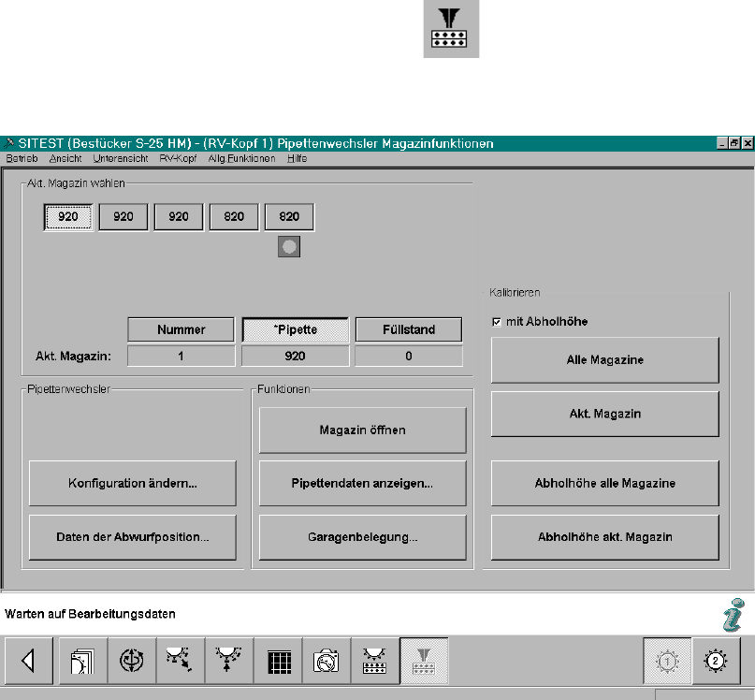Select the fourth magazine button labeled 820
Viewport: 755px width, 700px height.
[x=234, y=217]
